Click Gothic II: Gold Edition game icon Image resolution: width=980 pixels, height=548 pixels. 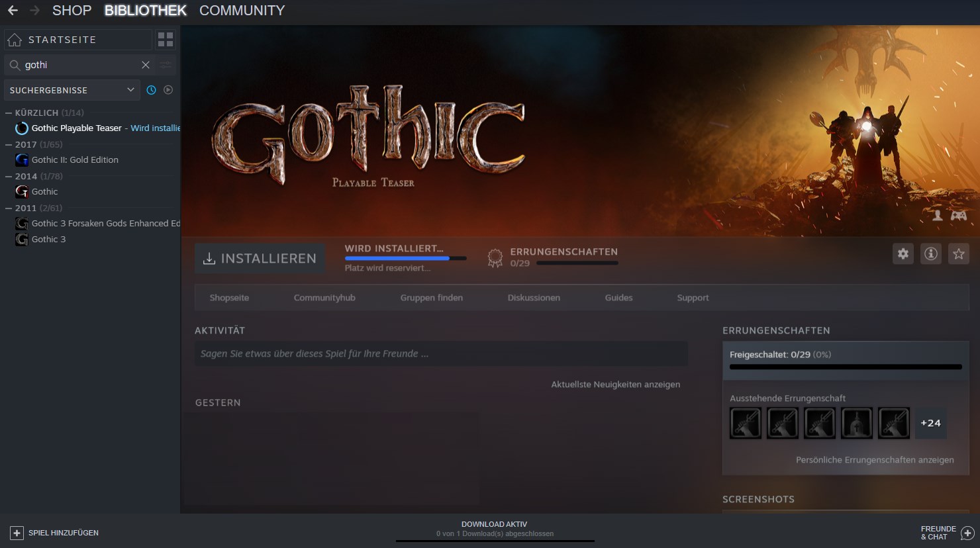click(22, 160)
